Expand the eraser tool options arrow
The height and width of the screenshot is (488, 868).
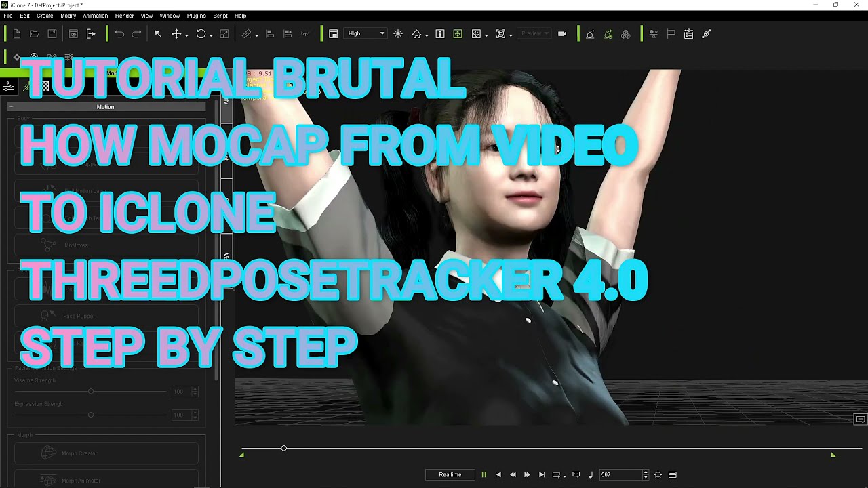[256, 35]
